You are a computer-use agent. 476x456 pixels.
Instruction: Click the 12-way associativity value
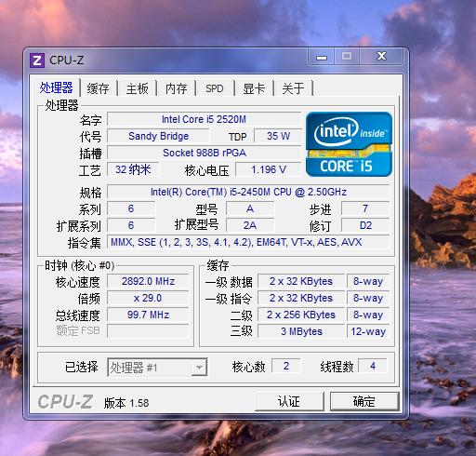pyautogui.click(x=368, y=331)
